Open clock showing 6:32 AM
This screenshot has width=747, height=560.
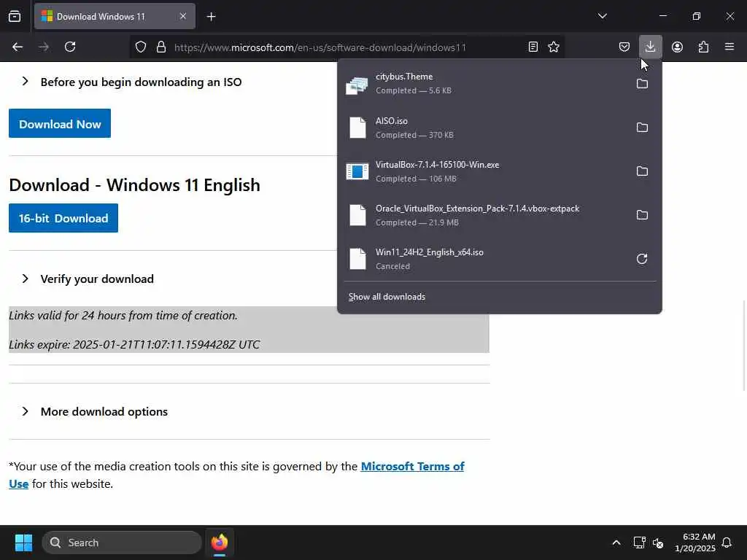pyautogui.click(x=695, y=542)
